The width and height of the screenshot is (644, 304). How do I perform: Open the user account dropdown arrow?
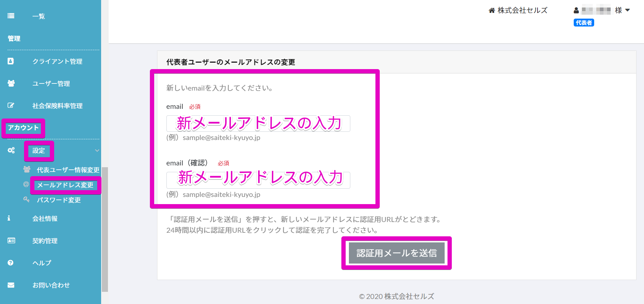tap(628, 10)
